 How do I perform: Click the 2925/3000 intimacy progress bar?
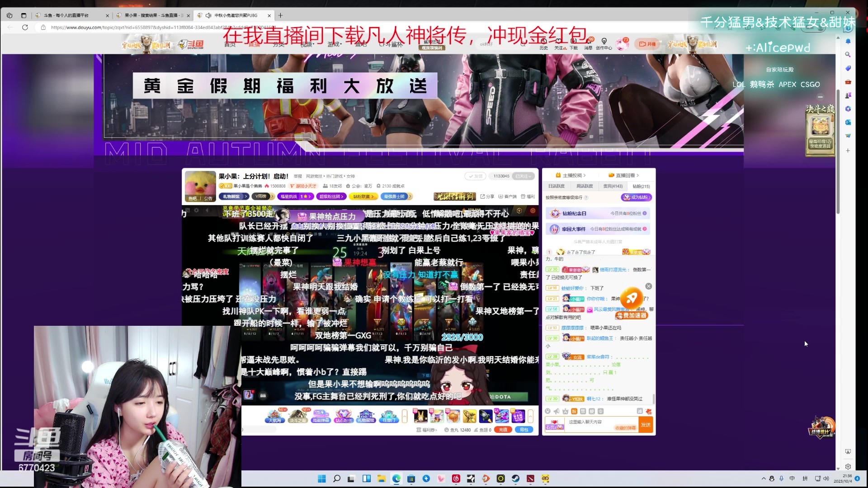point(462,337)
